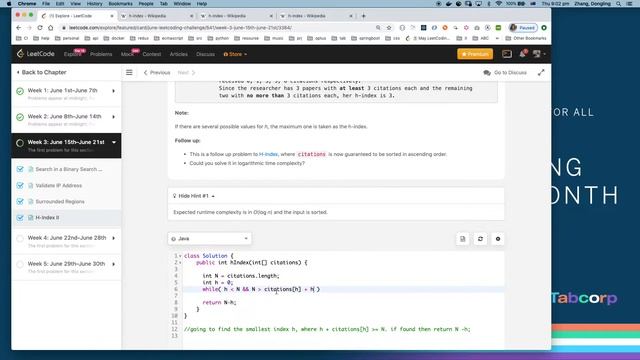
Task: Open Surrounded Regions in the sidebar
Action: (x=60, y=202)
